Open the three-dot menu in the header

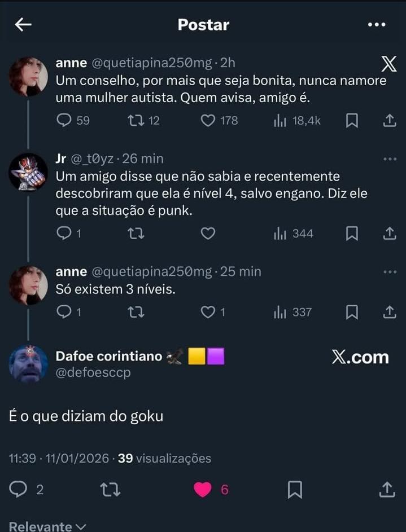(x=376, y=25)
